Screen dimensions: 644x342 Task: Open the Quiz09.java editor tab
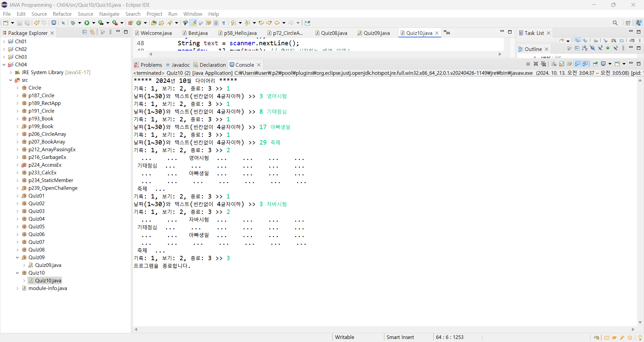374,33
